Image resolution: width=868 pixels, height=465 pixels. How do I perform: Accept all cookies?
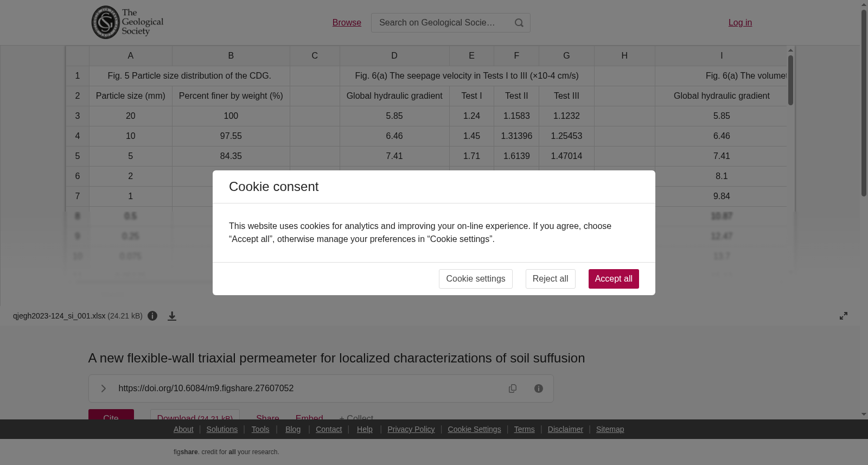click(614, 279)
